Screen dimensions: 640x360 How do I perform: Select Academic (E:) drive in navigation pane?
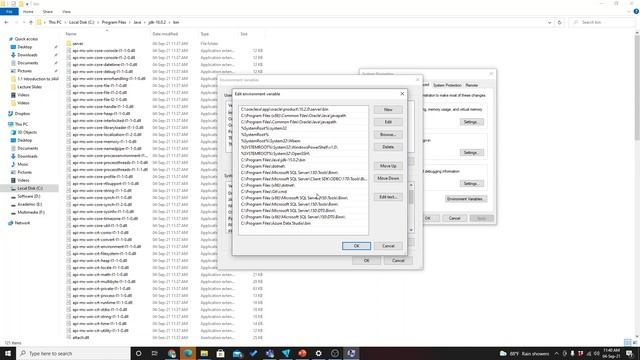(29, 204)
